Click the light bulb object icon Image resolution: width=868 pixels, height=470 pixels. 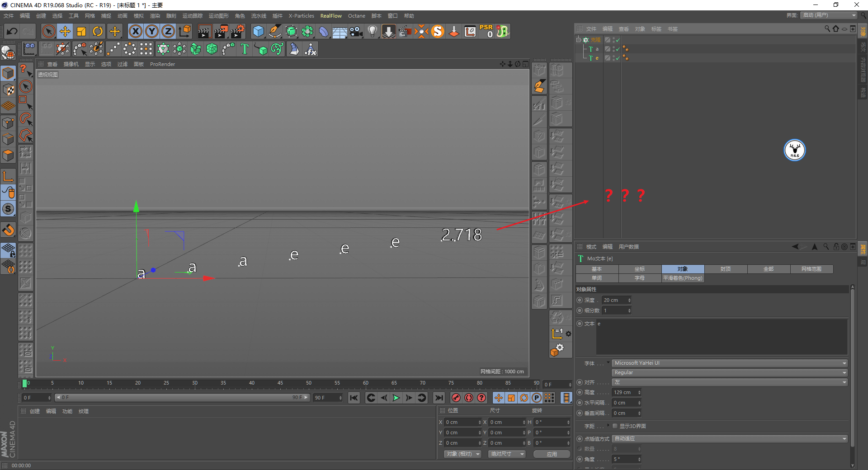(373, 31)
